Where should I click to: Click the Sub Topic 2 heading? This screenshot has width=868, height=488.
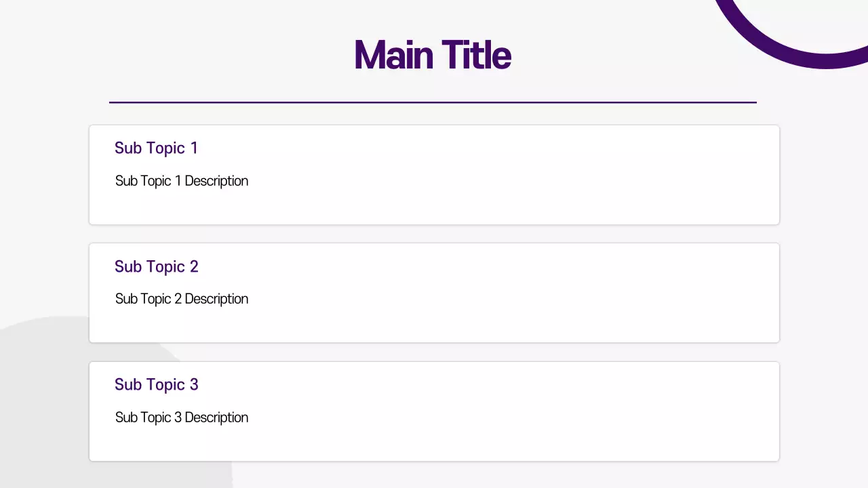point(156,266)
